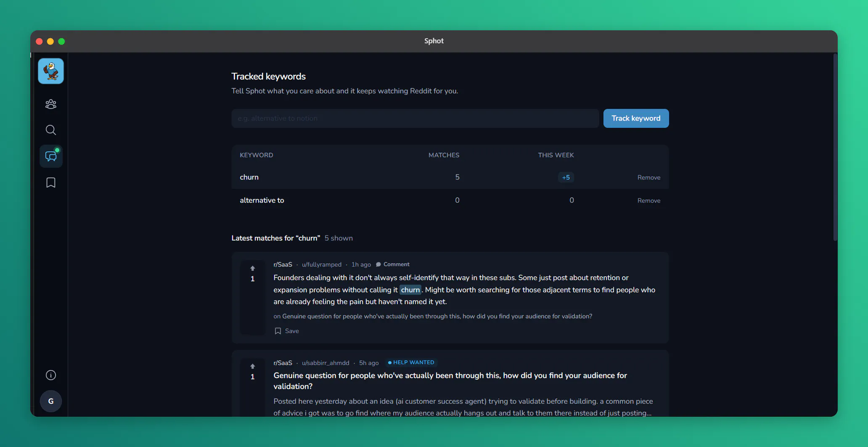Viewport: 868px width, 447px height.
Task: Open the Genuine question post title
Action: click(x=450, y=381)
